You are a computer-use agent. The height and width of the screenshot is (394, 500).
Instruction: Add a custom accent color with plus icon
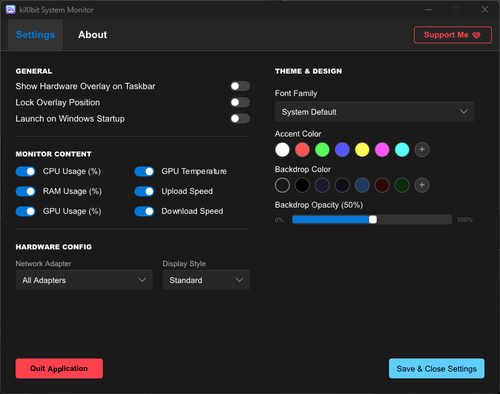[422, 150]
